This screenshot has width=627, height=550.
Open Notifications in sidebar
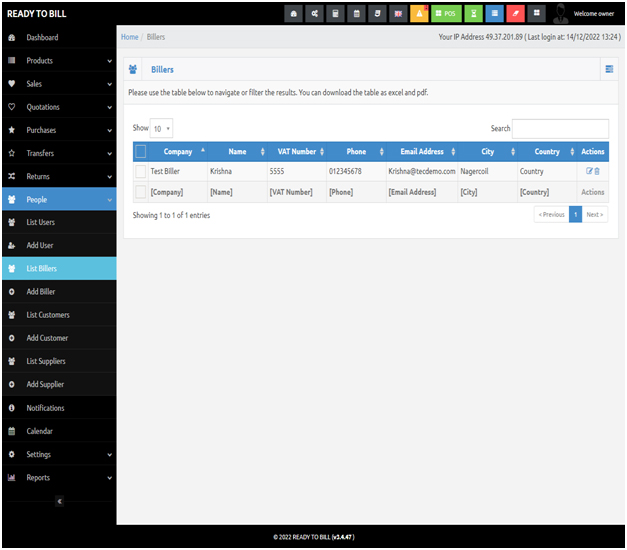[x=59, y=408]
